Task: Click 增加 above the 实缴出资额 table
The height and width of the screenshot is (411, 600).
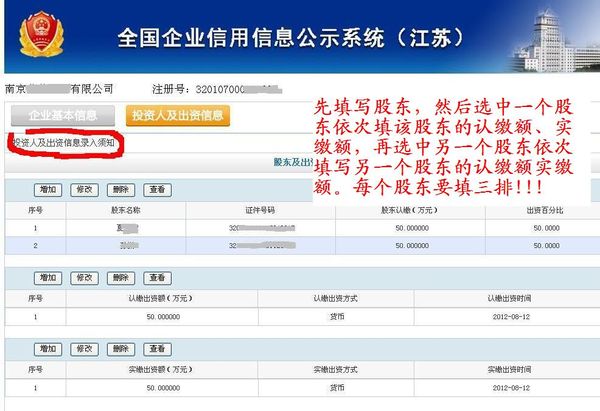Action: click(48, 349)
